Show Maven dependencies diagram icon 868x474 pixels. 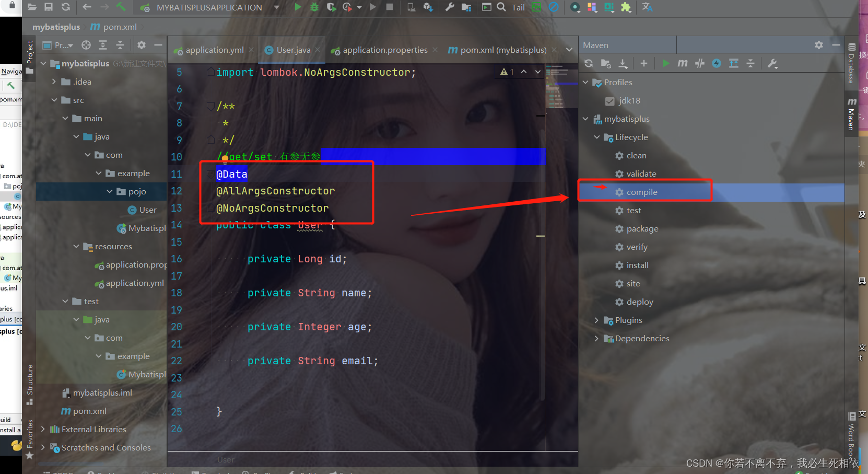(734, 63)
